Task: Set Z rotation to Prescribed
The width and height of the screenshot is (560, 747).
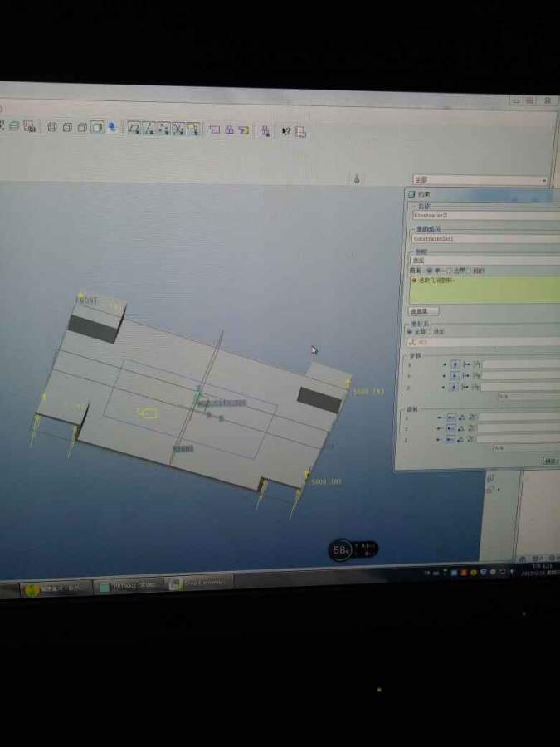Action: click(x=460, y=440)
